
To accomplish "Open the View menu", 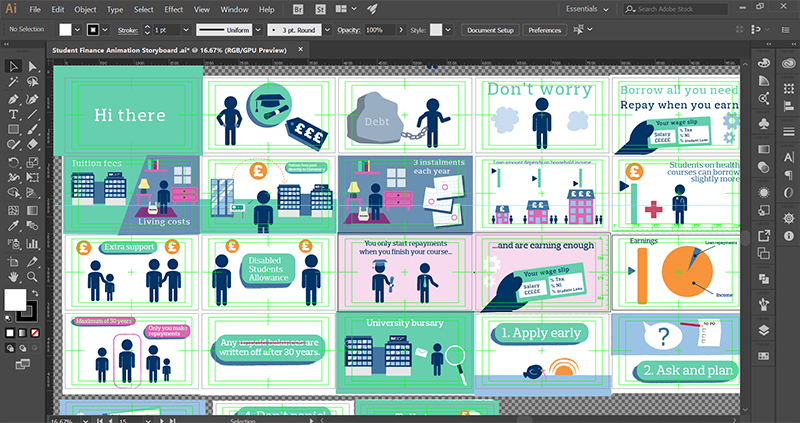I will click(202, 9).
